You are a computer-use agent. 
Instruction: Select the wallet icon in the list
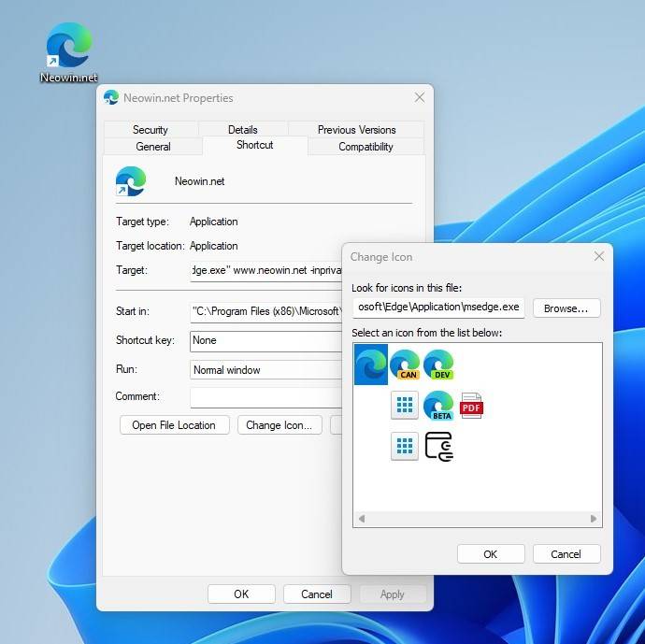438,446
